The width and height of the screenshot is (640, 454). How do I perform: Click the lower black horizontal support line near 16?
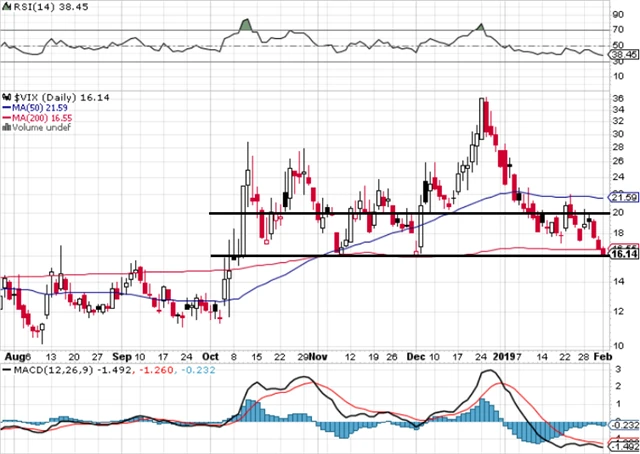point(400,256)
